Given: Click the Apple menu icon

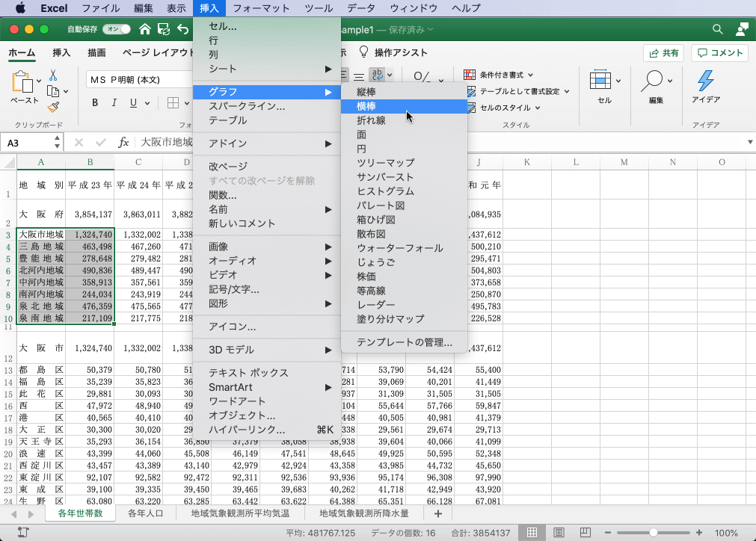Looking at the screenshot, I should [19, 8].
